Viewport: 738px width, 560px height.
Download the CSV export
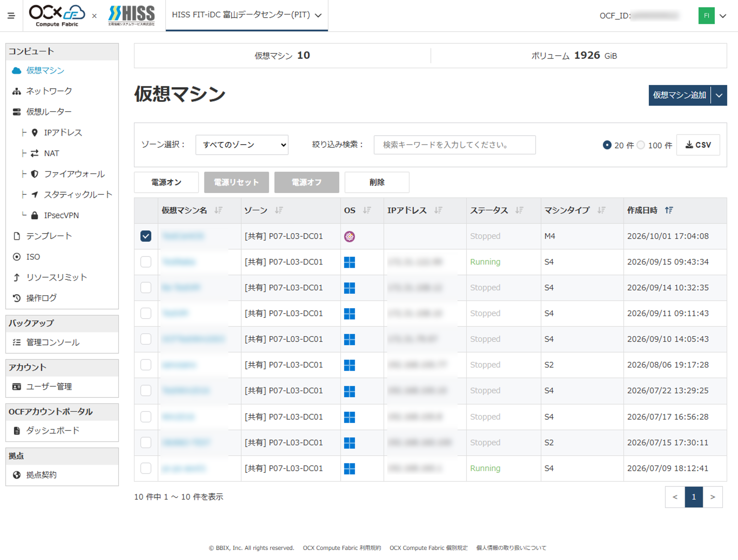point(698,145)
